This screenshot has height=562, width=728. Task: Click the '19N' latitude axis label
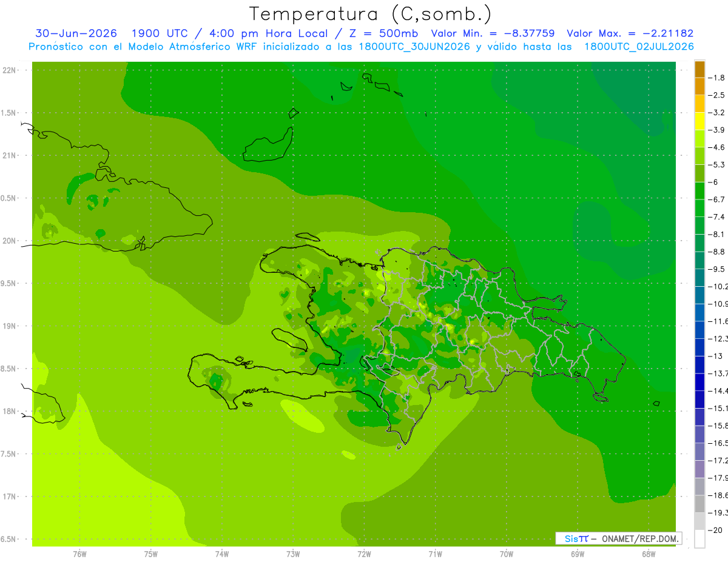(10, 326)
